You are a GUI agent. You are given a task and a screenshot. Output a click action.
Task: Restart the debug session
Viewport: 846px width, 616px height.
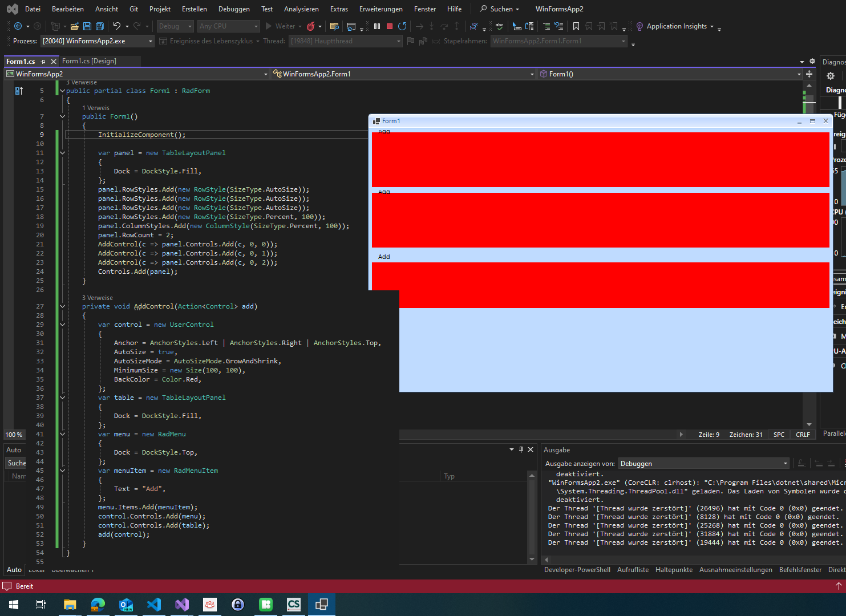click(x=402, y=26)
